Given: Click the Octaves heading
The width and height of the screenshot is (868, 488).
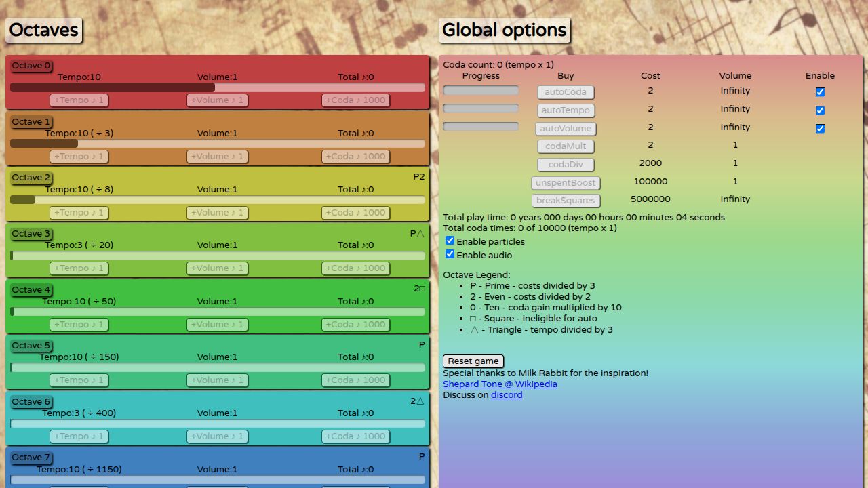Looking at the screenshot, I should point(44,30).
